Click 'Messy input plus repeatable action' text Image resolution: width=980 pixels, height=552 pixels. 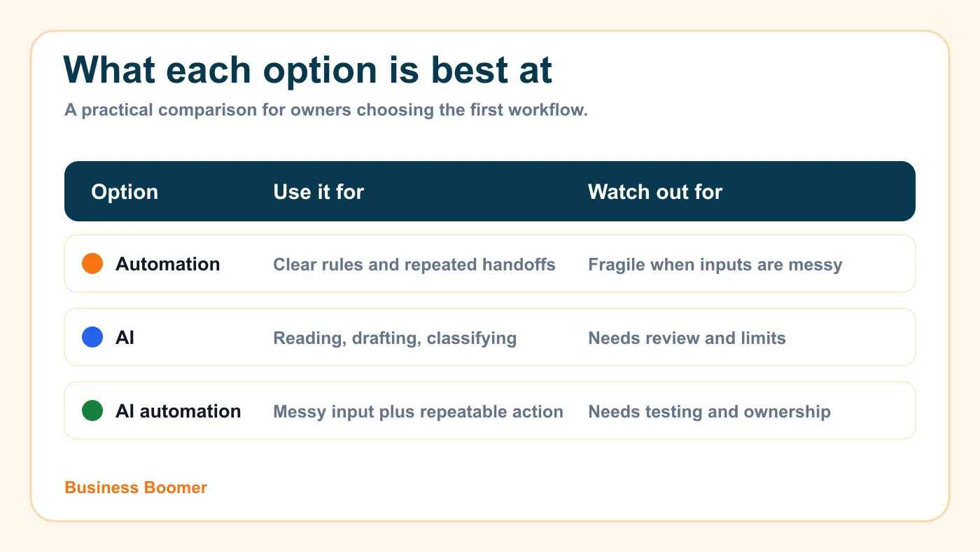tap(419, 412)
